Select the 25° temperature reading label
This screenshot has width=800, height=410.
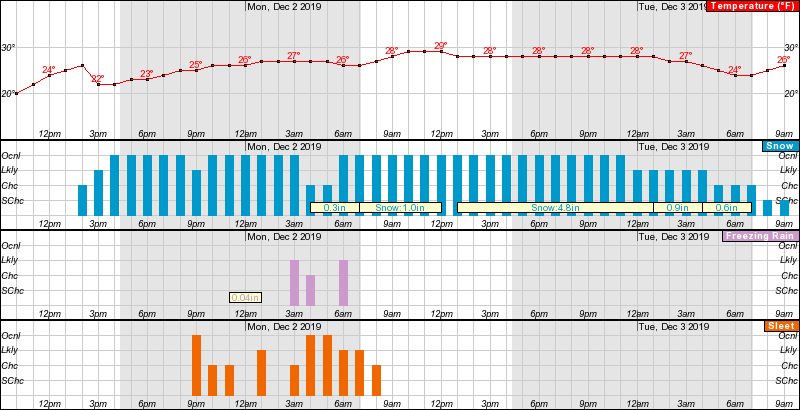tap(195, 65)
